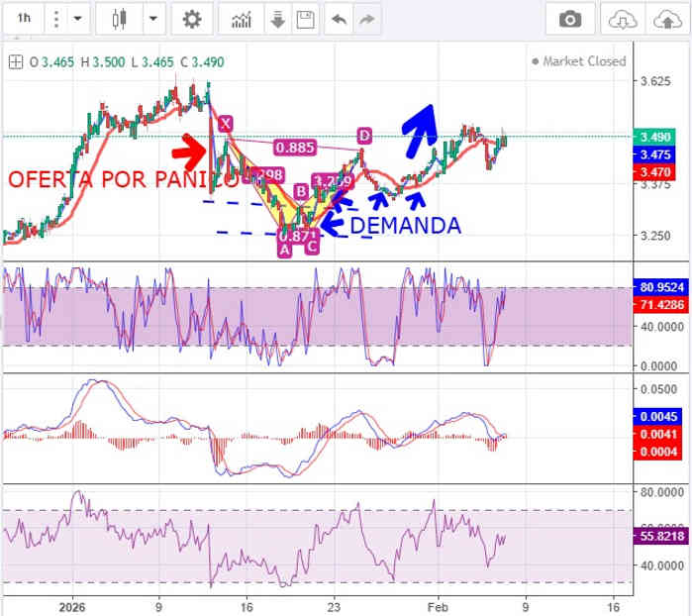The image size is (692, 616).
Task: Select the candlestick chart style icon
Action: [121, 19]
